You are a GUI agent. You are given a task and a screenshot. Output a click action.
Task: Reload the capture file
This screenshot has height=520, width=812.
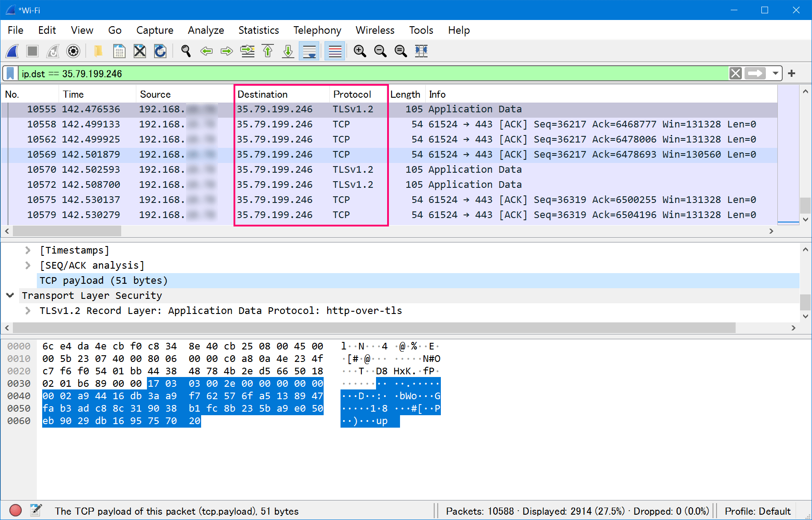click(160, 51)
